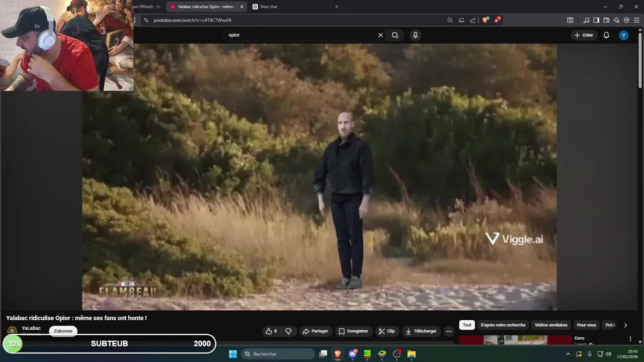Like the video with thumbs up
Image resolution: width=644 pixels, height=362 pixels.
pos(272,331)
